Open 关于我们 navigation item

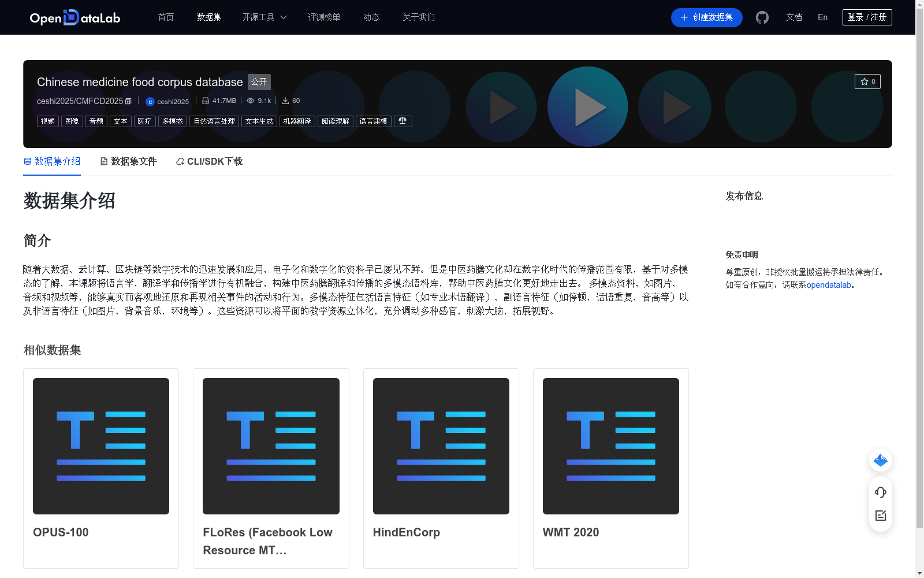419,17
